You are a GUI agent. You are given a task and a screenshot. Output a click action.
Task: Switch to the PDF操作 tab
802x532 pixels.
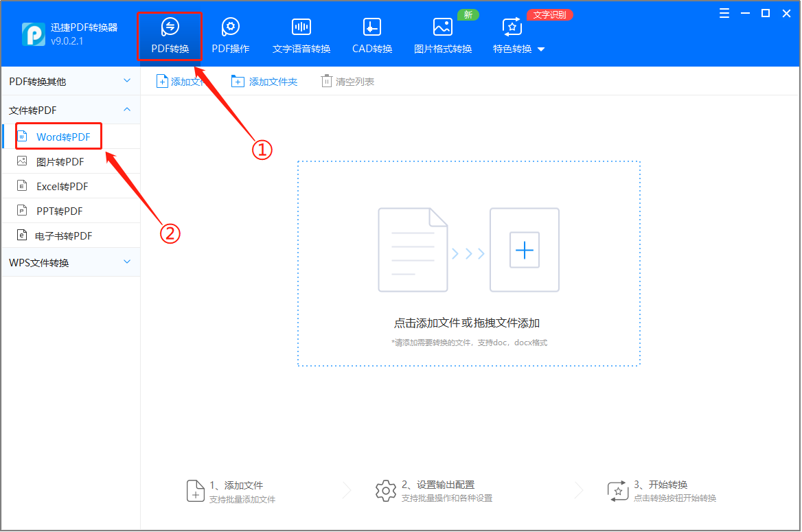[230, 36]
